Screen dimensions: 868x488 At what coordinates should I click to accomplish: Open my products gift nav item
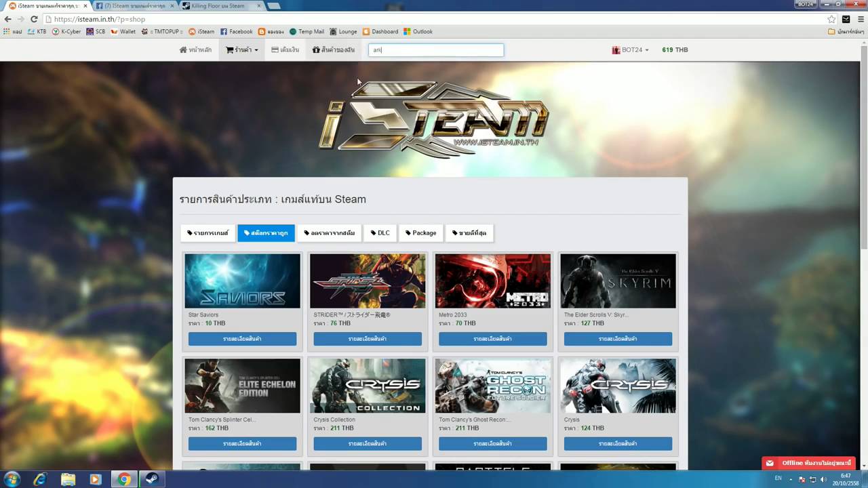point(334,49)
